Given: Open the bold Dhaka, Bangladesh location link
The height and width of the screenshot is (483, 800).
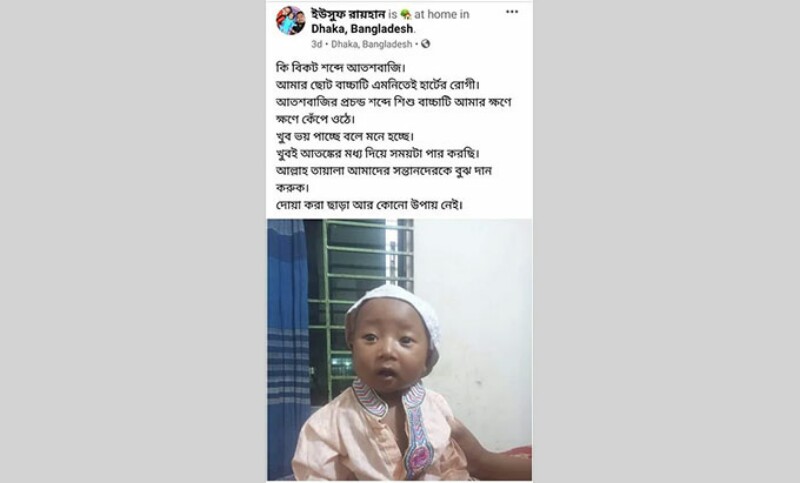Looking at the screenshot, I should (x=362, y=29).
